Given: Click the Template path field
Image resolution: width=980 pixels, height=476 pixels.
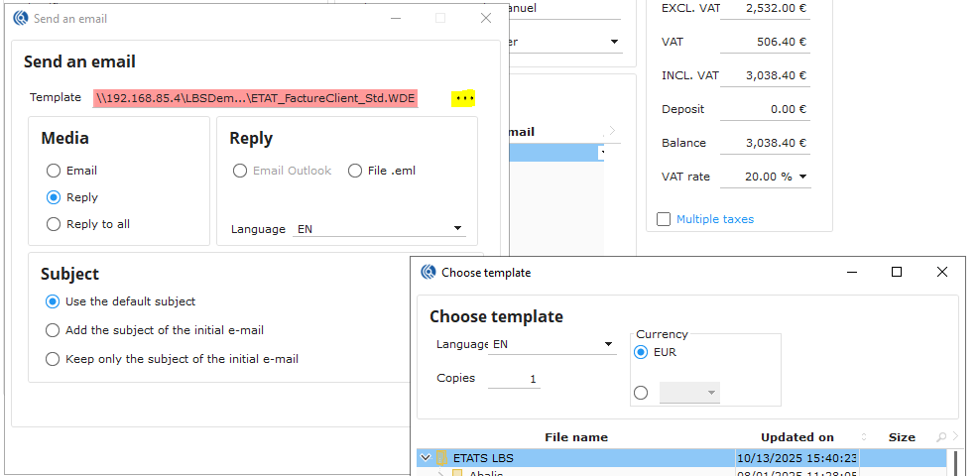Looking at the screenshot, I should click(x=255, y=98).
